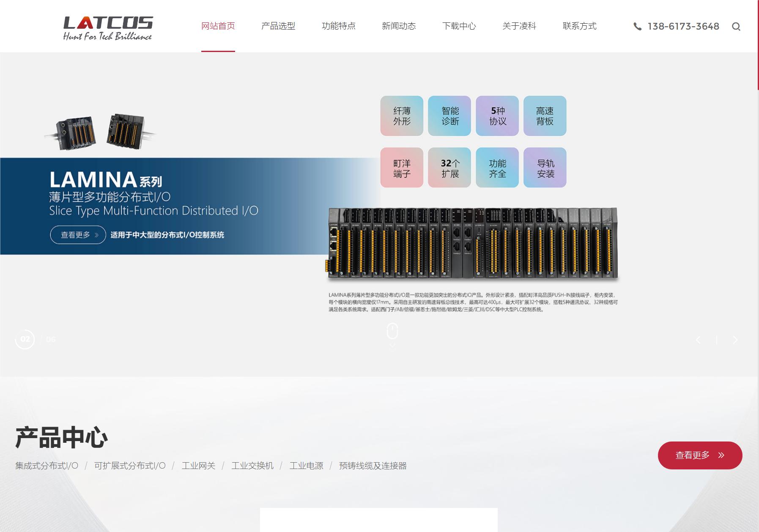Open 集成式分布式I/O category link

pyautogui.click(x=47, y=466)
